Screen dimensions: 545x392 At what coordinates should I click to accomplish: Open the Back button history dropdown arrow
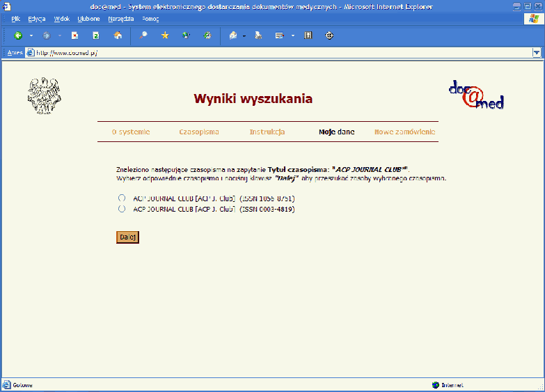point(31,35)
